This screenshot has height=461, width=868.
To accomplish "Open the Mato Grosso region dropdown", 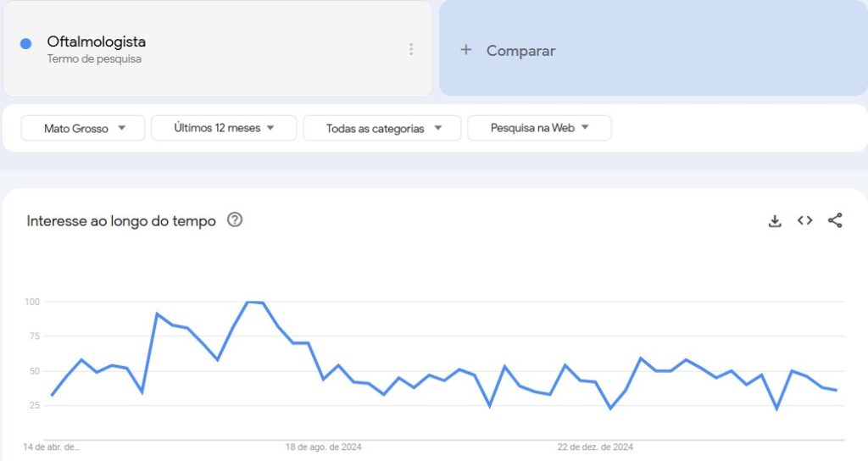I will 83,128.
